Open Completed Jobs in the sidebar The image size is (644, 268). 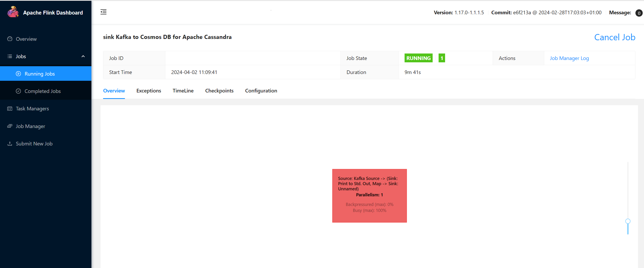click(x=46, y=91)
